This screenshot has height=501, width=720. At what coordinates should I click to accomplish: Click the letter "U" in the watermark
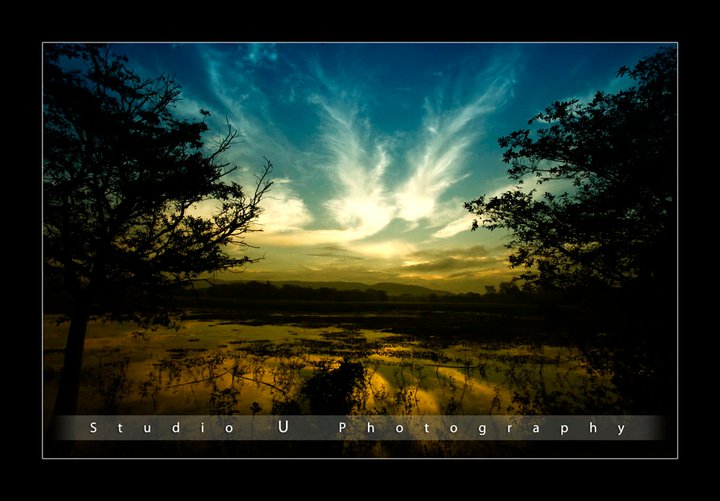point(283,427)
